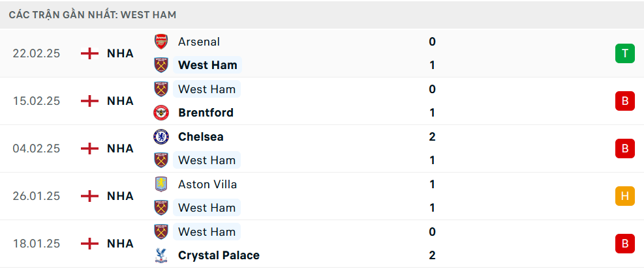Image resolution: width=644 pixels, height=269 pixels.
Task: Click the Crystal Palace club crest icon
Action: pos(161,255)
